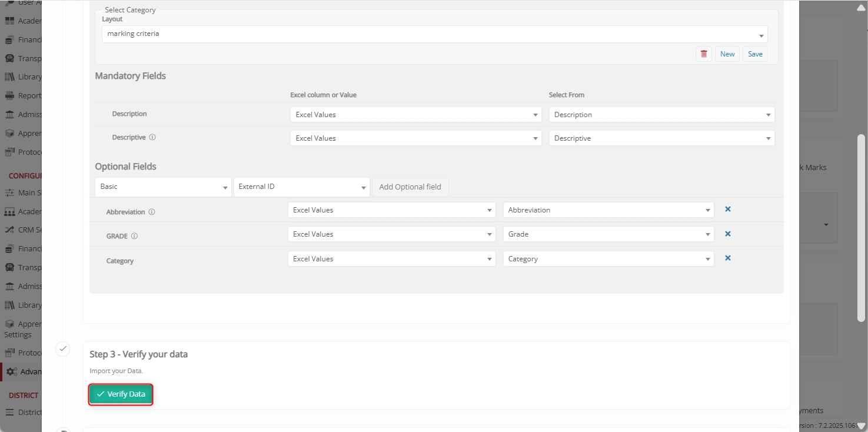Open the External ID field dropdown
Viewport: 868px width, 432px height.
301,187
